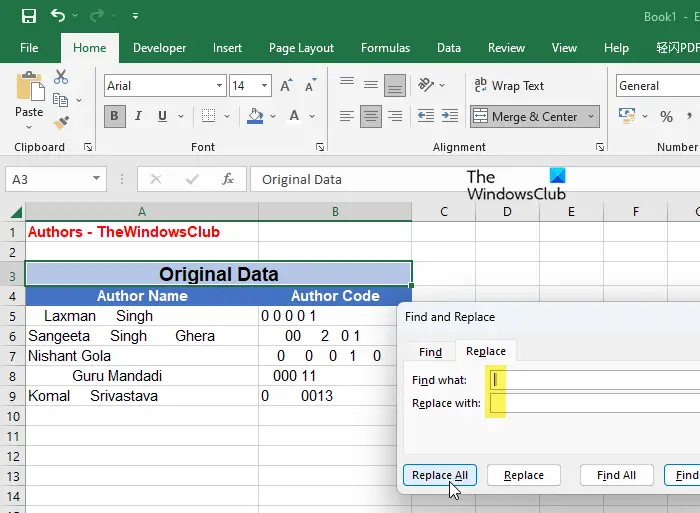Open the Review ribbon tab

[506, 48]
